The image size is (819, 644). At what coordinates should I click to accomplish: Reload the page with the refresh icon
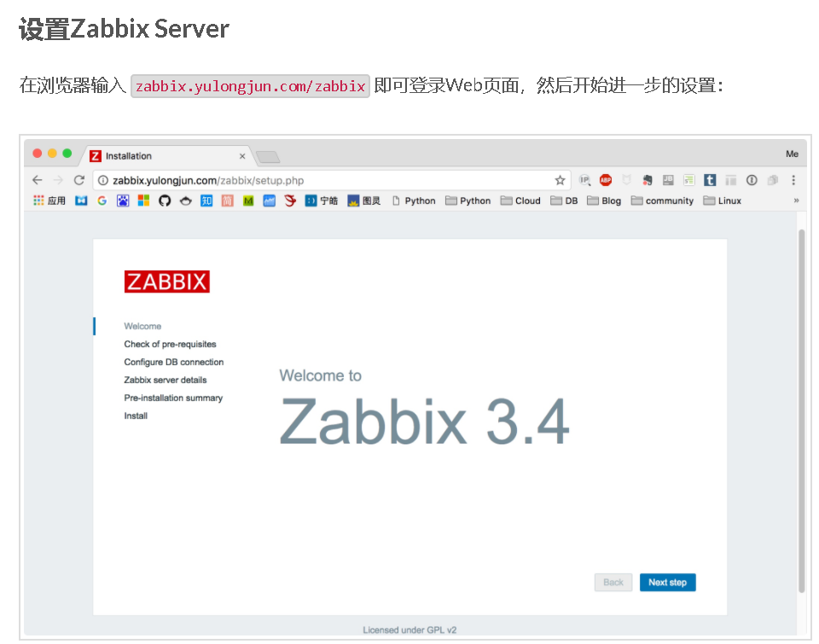point(78,180)
